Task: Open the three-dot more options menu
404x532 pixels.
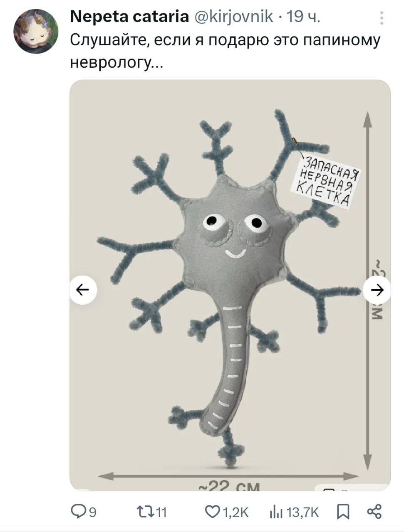Action: [x=382, y=18]
